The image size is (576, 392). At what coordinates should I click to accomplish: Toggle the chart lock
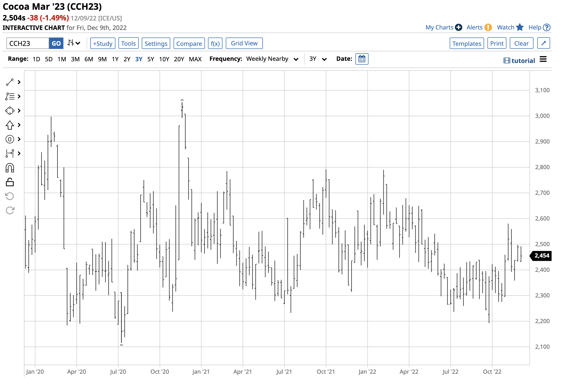pos(10,182)
